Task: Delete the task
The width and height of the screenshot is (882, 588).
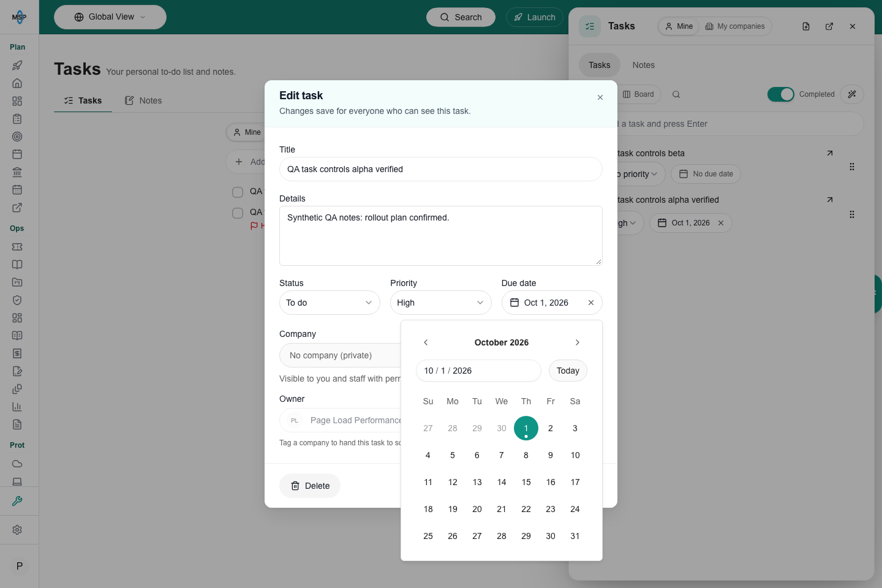Action: pos(310,486)
